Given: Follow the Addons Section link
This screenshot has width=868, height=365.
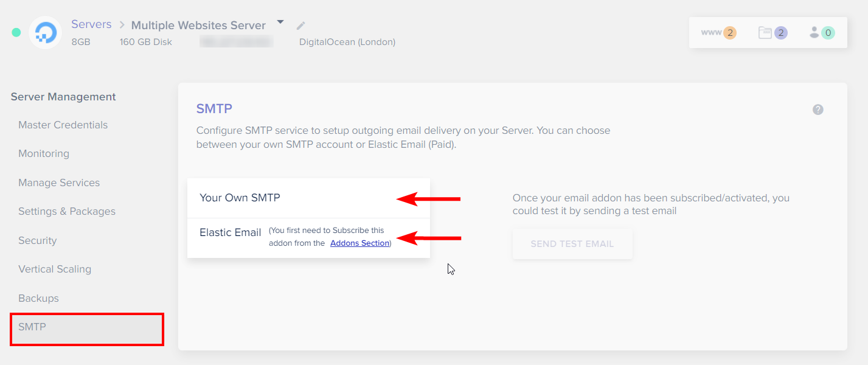Looking at the screenshot, I should (x=359, y=243).
